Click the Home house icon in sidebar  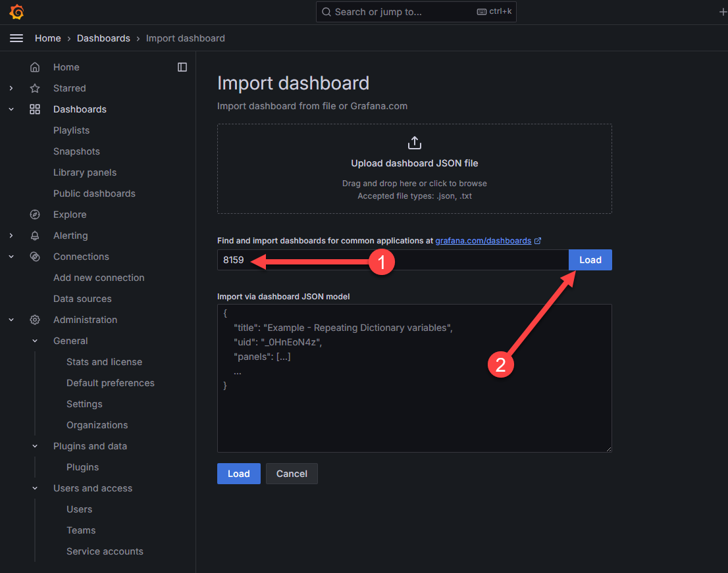coord(35,67)
